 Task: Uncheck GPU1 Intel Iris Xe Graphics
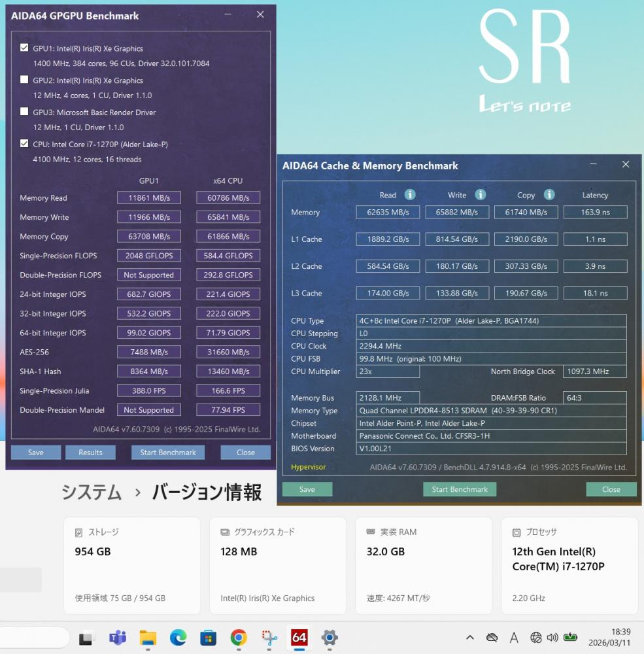24,48
